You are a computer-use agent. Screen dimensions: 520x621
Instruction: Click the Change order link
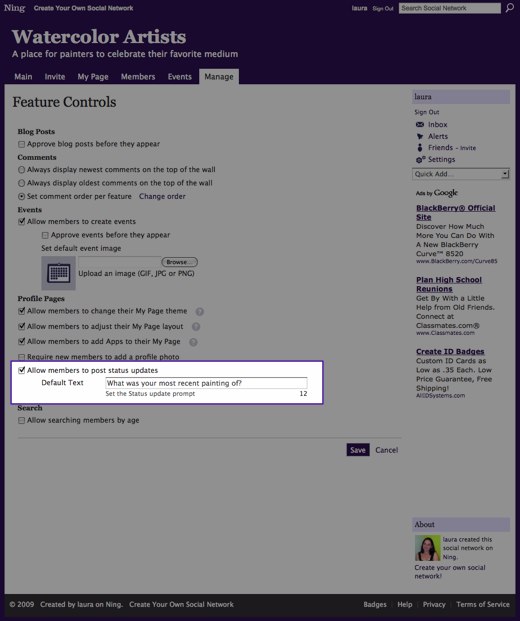click(162, 196)
